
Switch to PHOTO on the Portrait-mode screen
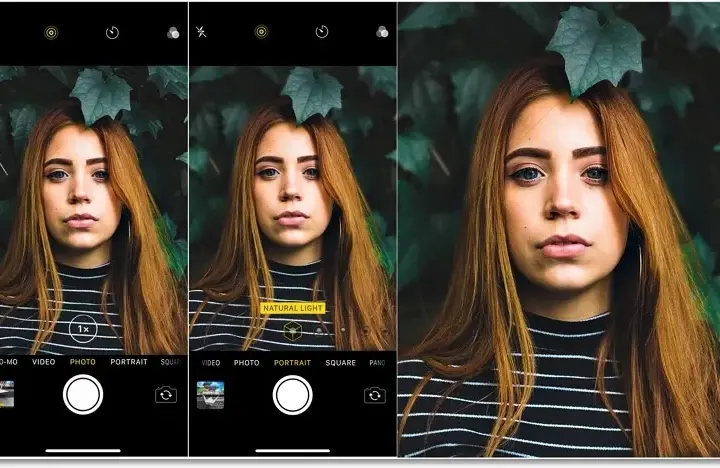click(247, 363)
